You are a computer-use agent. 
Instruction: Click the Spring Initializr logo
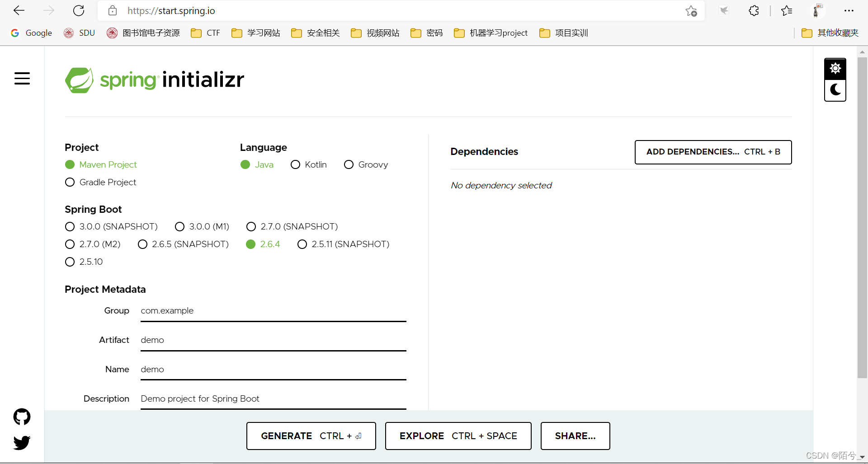155,80
